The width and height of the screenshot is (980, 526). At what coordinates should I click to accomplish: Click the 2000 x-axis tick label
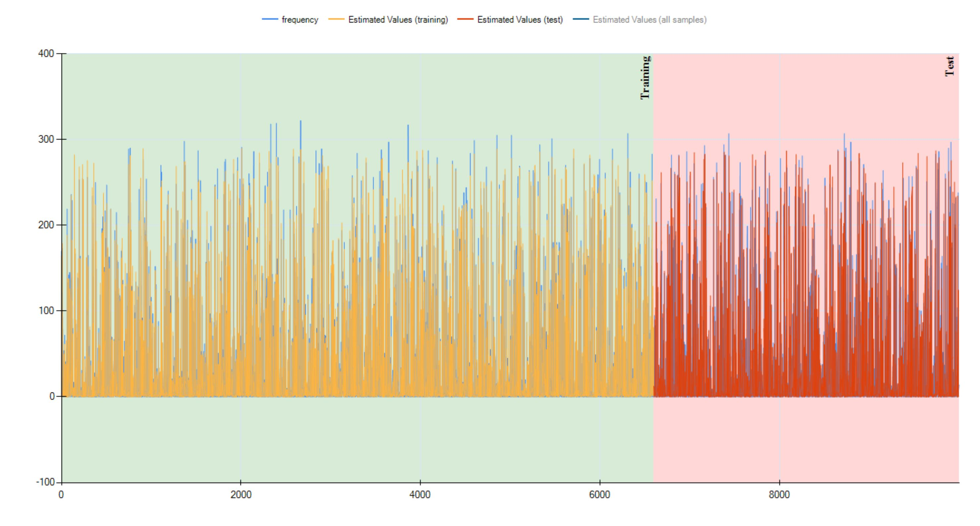(241, 495)
